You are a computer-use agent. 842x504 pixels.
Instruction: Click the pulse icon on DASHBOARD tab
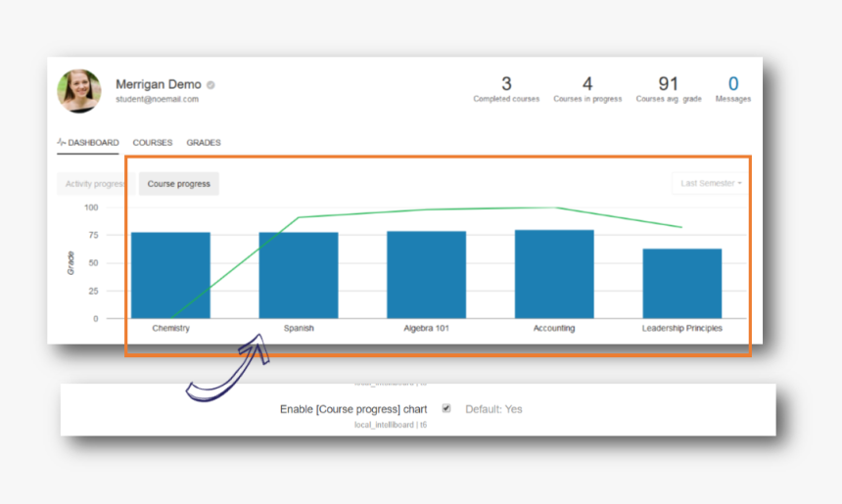point(62,142)
